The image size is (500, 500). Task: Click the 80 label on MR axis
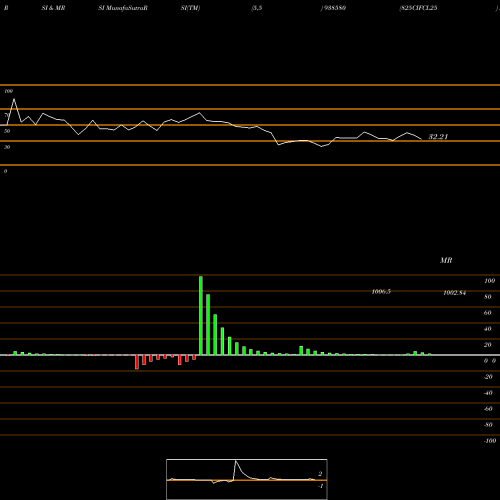[x=488, y=297]
